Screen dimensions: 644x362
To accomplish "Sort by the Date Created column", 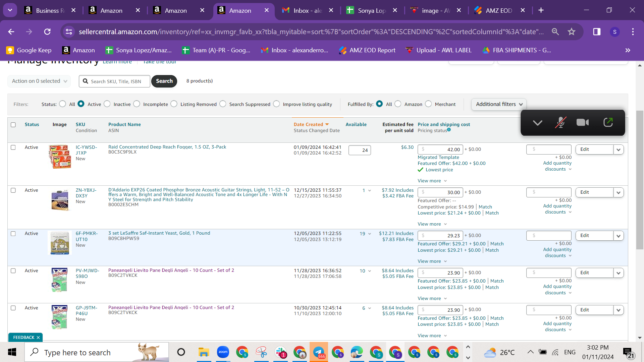I will click(308, 124).
